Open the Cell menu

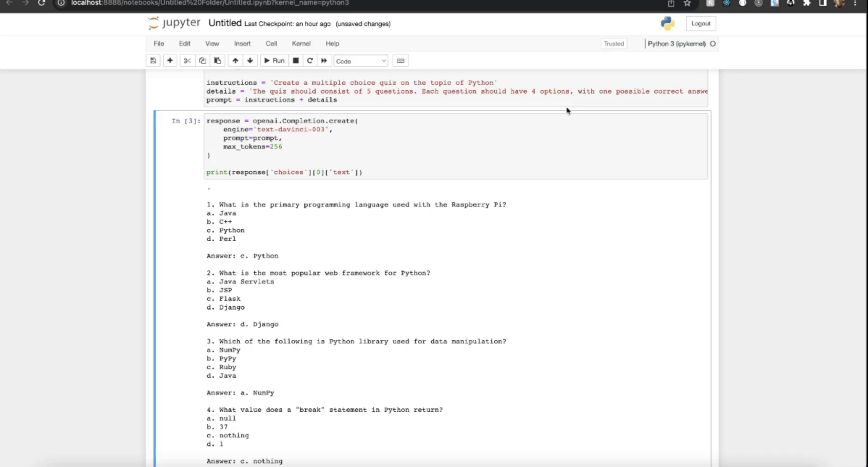[271, 44]
